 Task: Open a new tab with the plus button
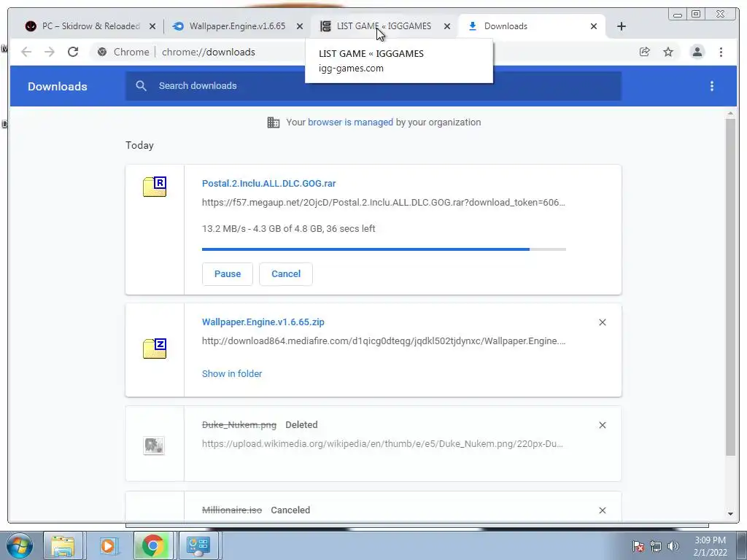point(622,27)
